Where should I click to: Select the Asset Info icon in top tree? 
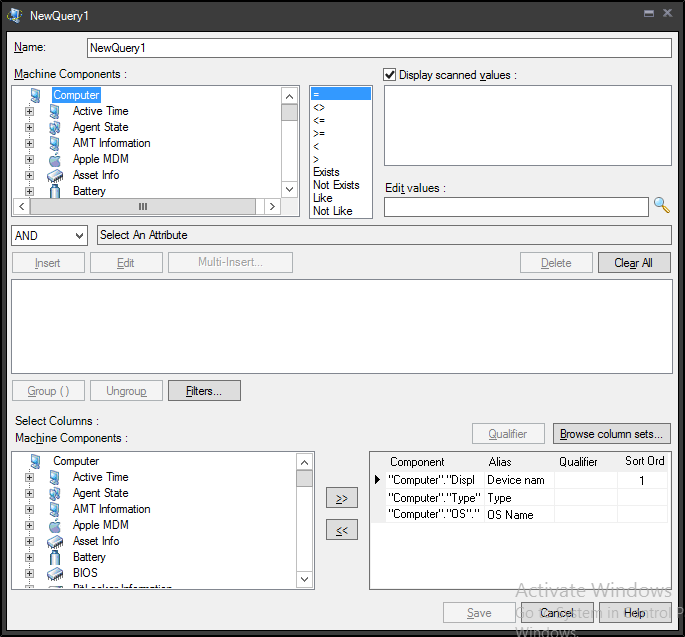(54, 175)
